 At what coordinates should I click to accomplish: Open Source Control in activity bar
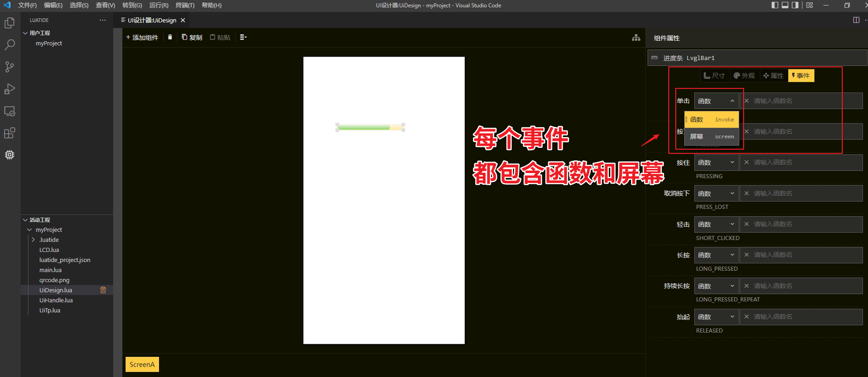tap(9, 67)
